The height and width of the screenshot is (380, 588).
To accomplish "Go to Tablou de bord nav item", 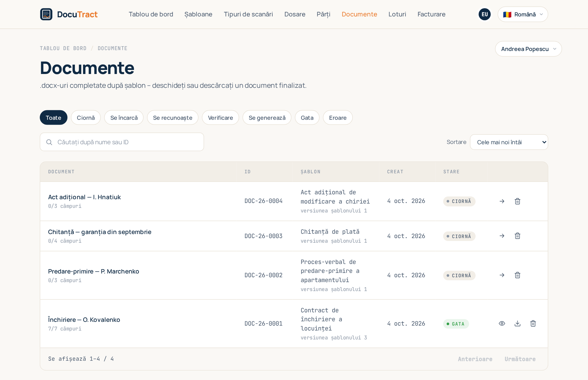I will pyautogui.click(x=151, y=14).
